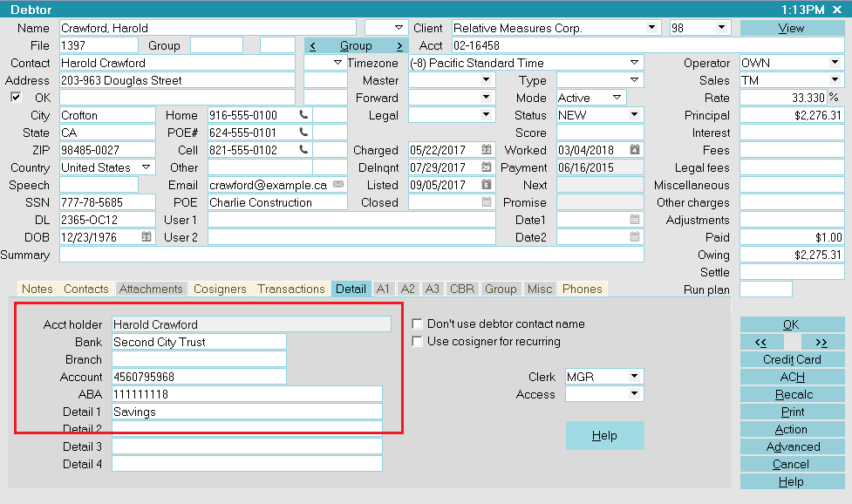Enable Don't use debtor contact name
852x504 pixels.
(x=418, y=324)
